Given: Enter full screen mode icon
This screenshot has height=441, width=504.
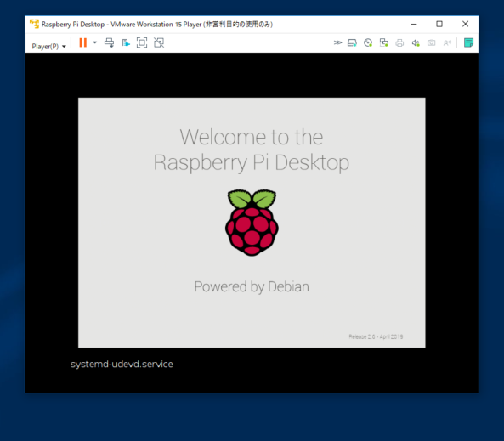Looking at the screenshot, I should click(x=142, y=42).
